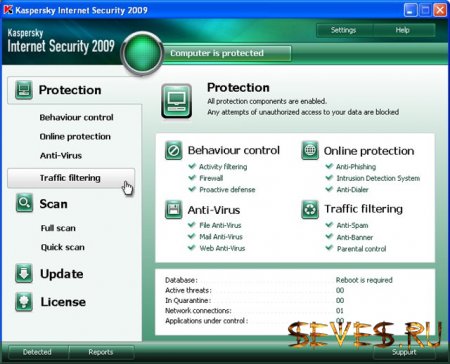450x364 pixels.
Task: Click the Computer is protected status bar
Action: click(227, 53)
